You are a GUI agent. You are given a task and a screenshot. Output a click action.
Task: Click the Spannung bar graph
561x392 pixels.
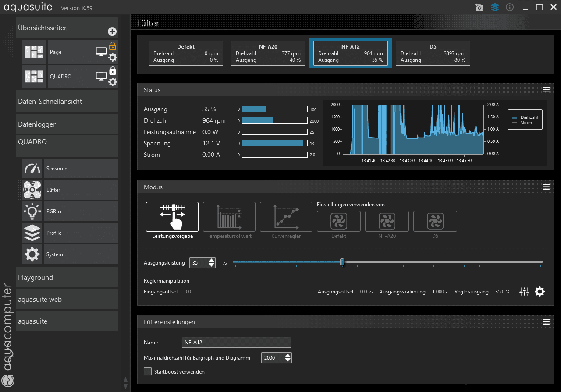[275, 143]
